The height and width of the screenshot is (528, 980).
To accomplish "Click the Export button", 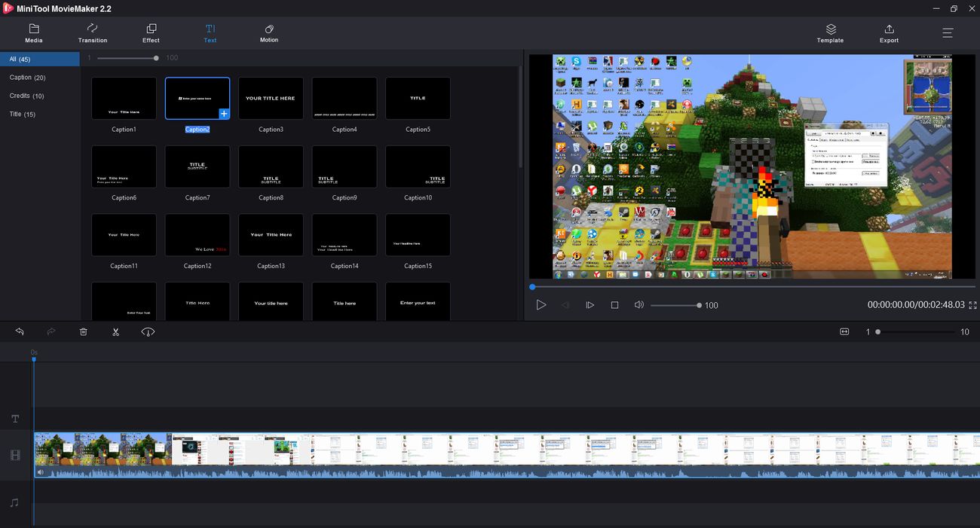I will 889,33.
